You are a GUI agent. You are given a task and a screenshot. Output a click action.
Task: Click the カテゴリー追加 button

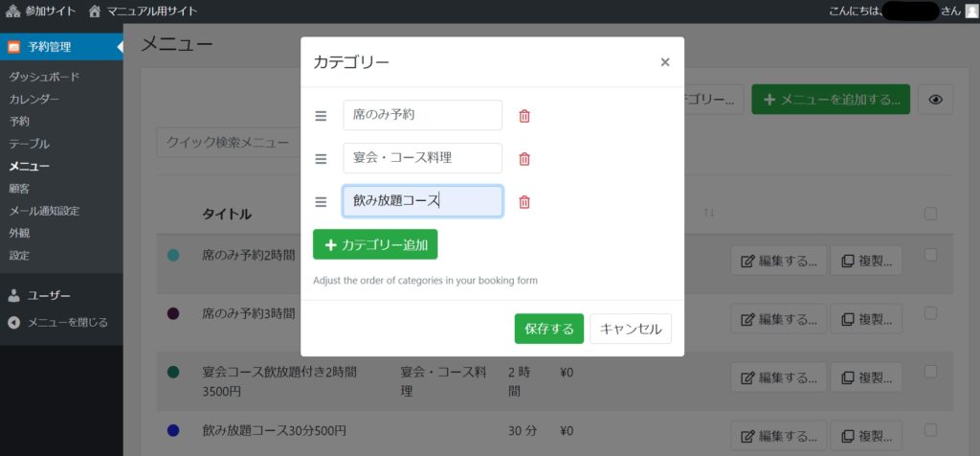coord(375,244)
